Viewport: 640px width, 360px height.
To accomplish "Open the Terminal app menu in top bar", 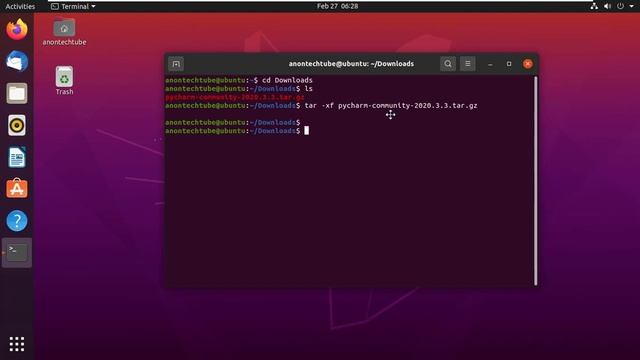I will coord(73,6).
